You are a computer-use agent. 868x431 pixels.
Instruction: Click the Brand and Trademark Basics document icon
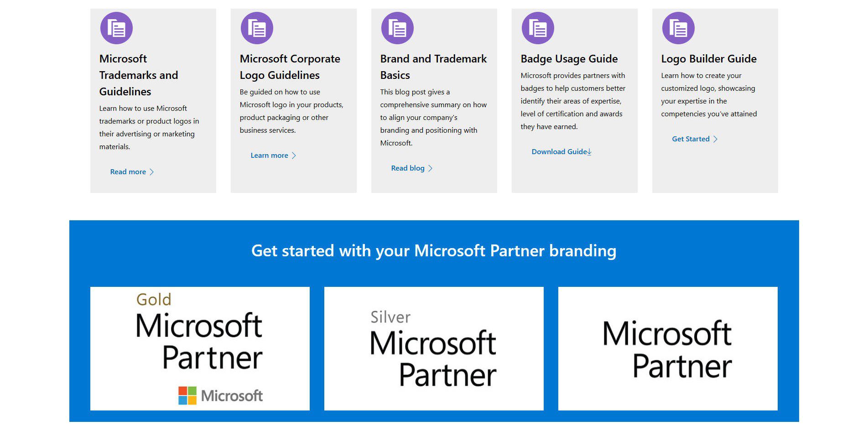coord(397,28)
